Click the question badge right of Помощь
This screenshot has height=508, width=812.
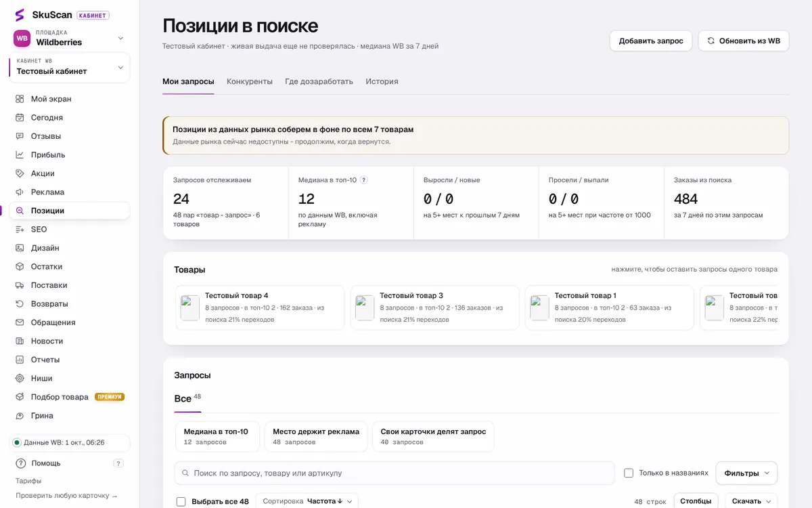[118, 463]
